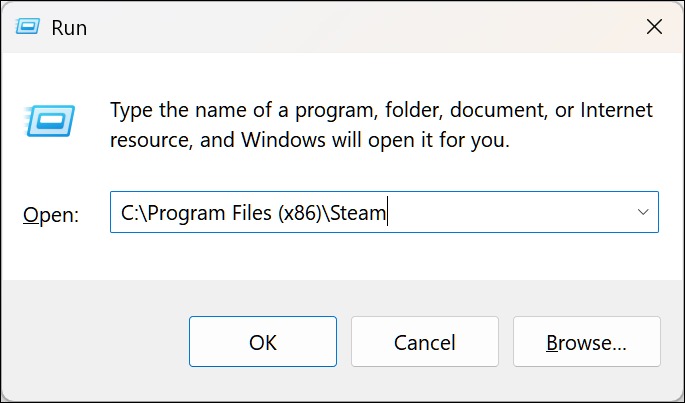Click the large Run icon beside description
685x403 pixels.
click(50, 121)
